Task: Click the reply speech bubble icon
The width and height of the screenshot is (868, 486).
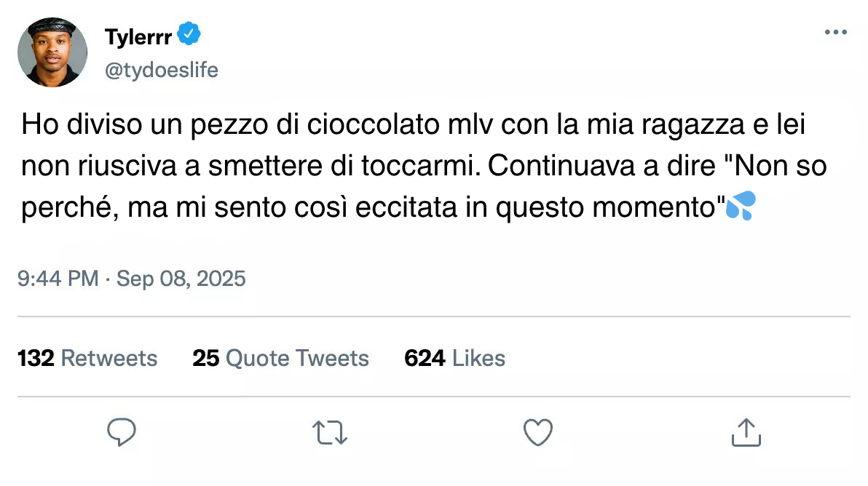Action: click(x=122, y=432)
